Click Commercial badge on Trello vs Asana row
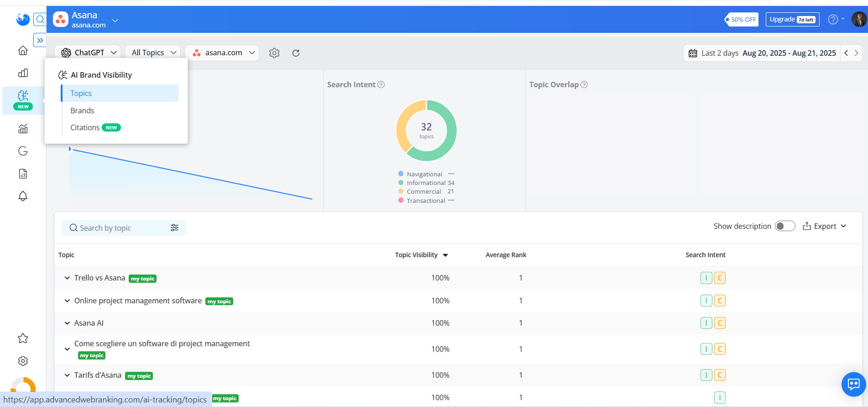 click(720, 278)
